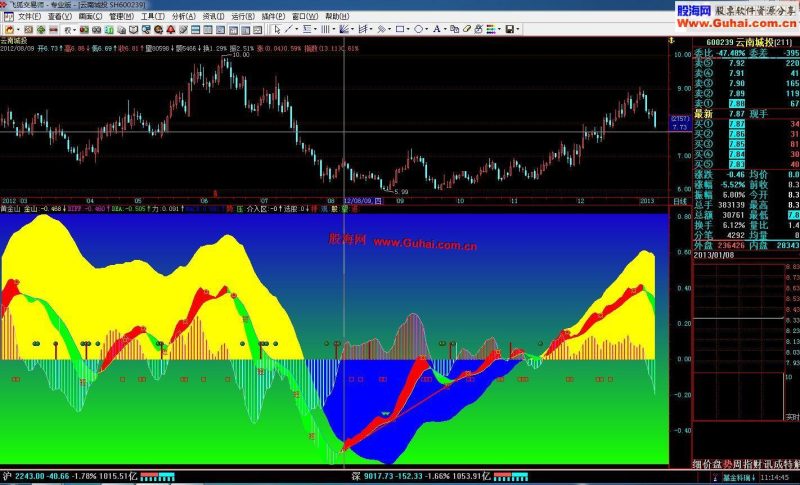Open the 画面(C) menu
The image size is (800, 485).
click(90, 17)
